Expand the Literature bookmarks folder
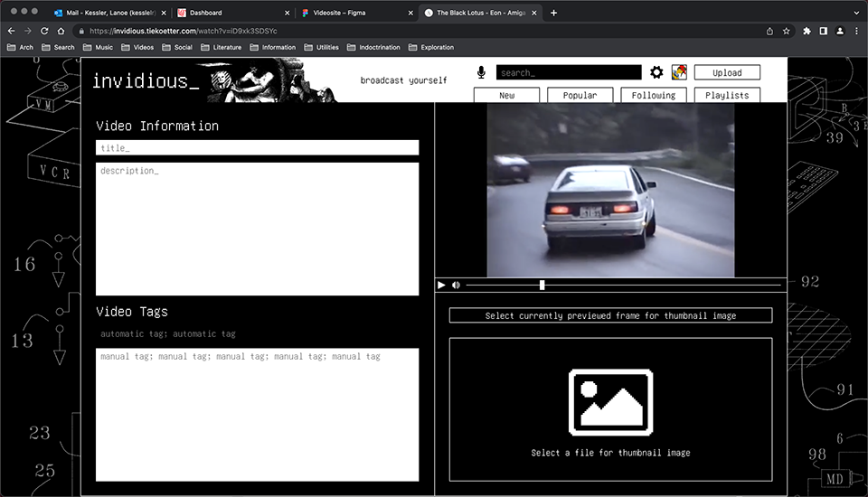Image resolution: width=868 pixels, height=497 pixels. point(221,47)
